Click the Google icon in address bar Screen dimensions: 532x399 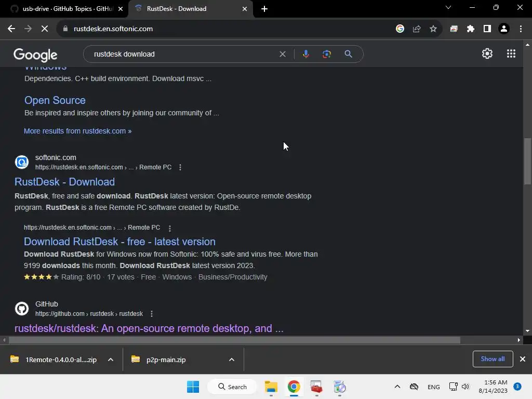pyautogui.click(x=400, y=29)
